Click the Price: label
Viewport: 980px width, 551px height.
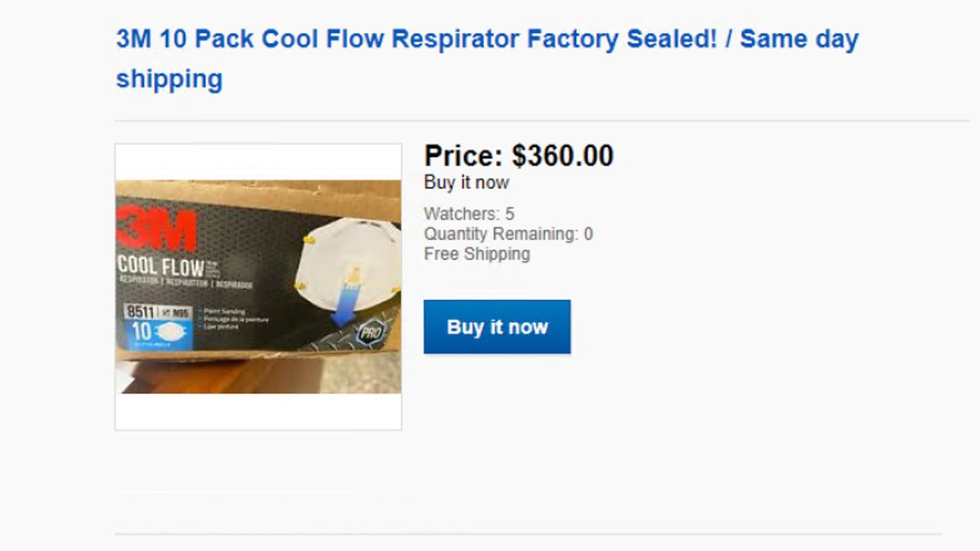pyautogui.click(x=463, y=156)
